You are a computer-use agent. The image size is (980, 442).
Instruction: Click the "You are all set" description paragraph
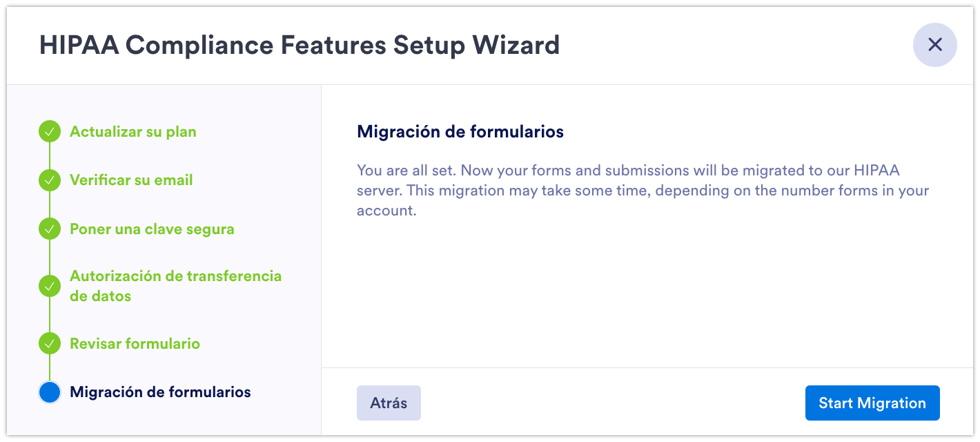pos(642,190)
